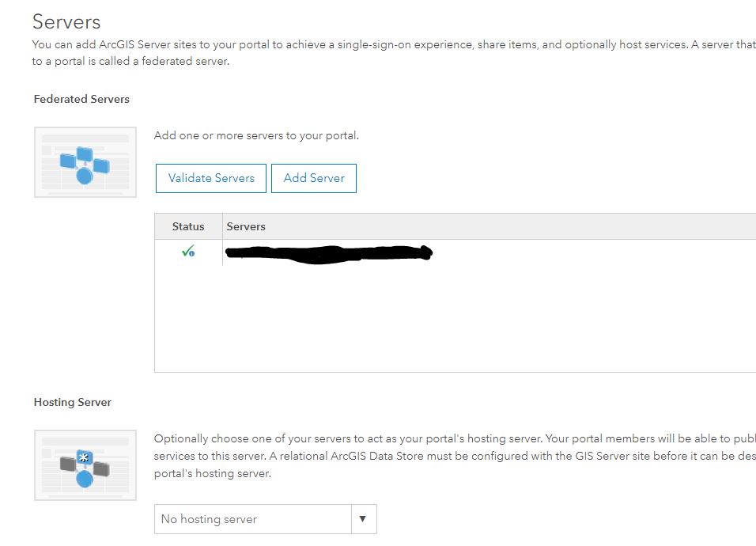Click the Servers column header
Image resolution: width=756 pixels, height=546 pixels.
click(246, 226)
